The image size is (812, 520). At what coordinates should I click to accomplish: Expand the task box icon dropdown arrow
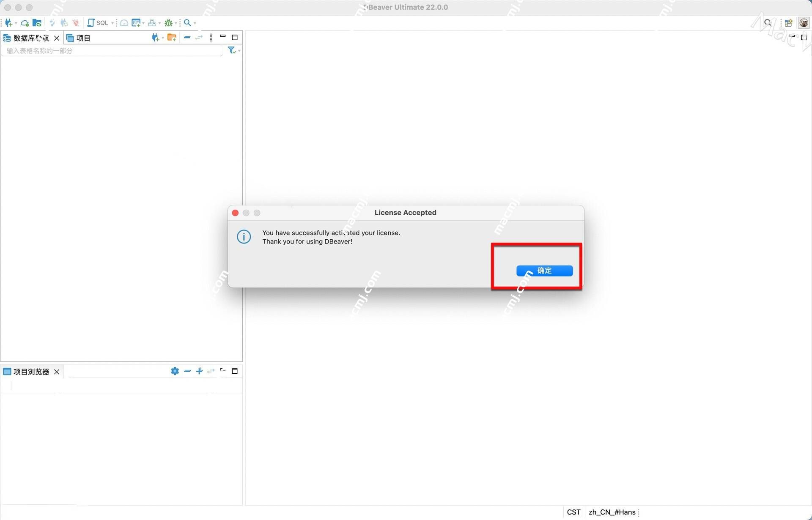coord(159,23)
